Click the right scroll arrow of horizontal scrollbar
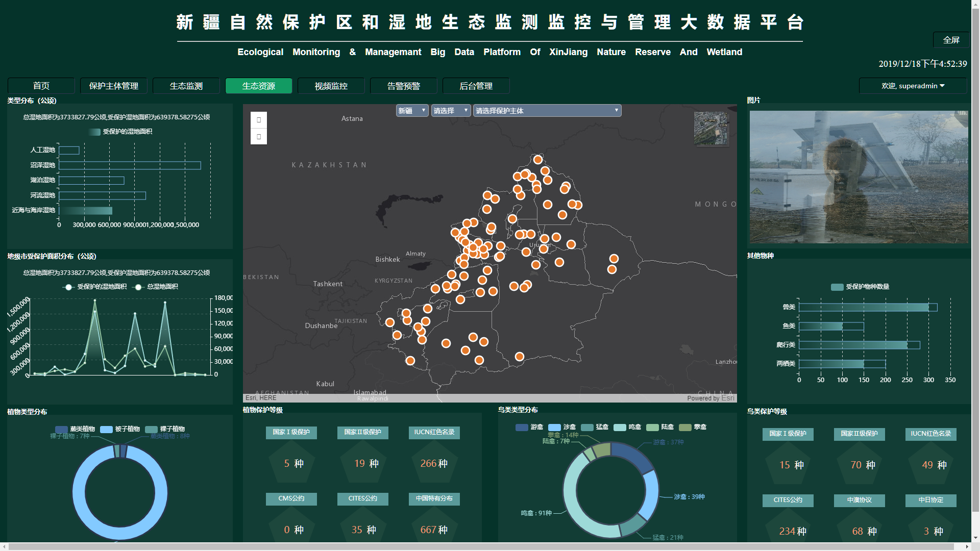980x551 pixels. (x=966, y=546)
